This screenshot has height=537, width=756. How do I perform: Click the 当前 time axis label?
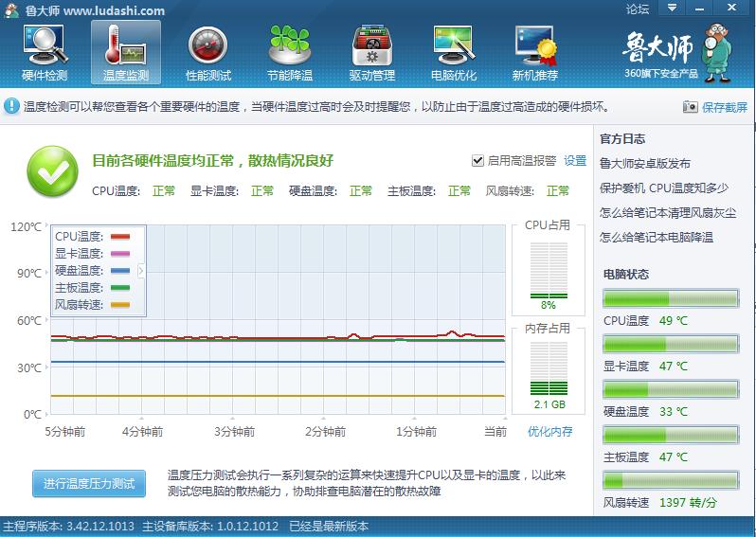(495, 432)
